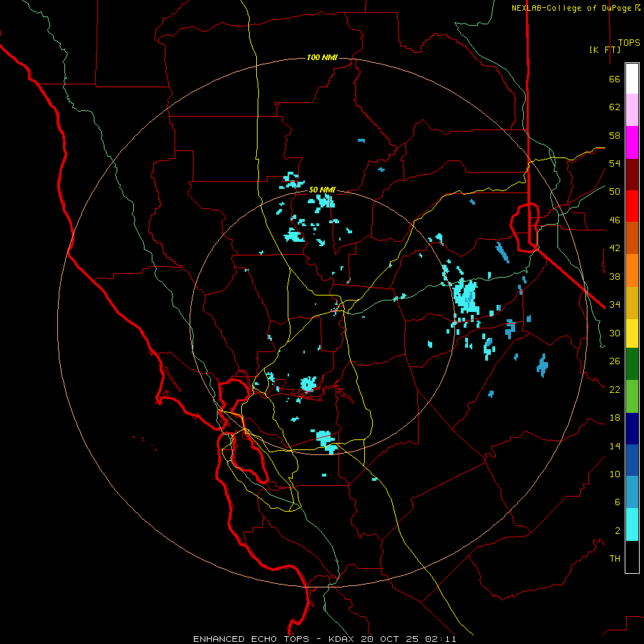The height and width of the screenshot is (644, 644).
Task: Click the 'ENHANCED ECHO TOPS' product title
Action: click(251, 639)
